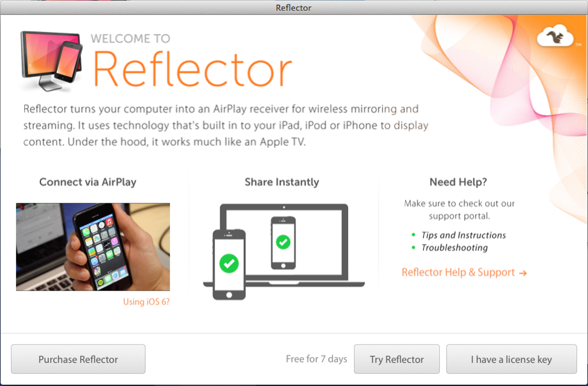Click the AirPlay iPhone demo thumbnail

tap(93, 247)
